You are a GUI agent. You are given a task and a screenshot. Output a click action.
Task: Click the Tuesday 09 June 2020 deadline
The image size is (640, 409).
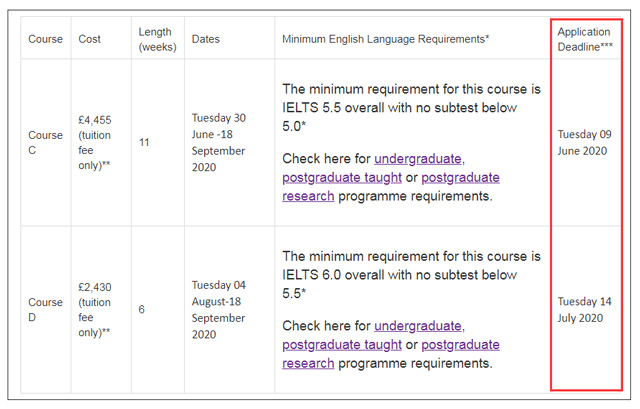pos(584,142)
